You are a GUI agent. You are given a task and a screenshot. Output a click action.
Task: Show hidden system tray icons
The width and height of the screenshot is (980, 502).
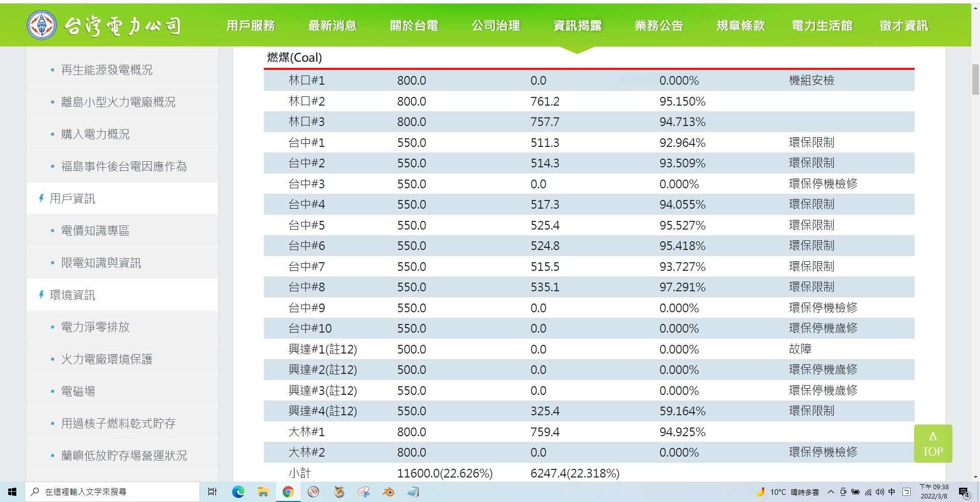pyautogui.click(x=830, y=492)
